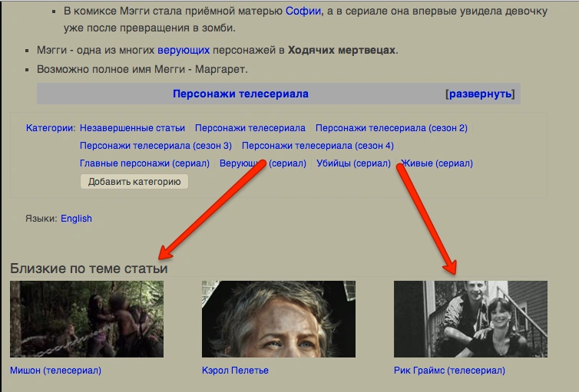The image size is (579, 392).
Task: Expand Персонажи телесериала box via развернуть
Action: coord(480,94)
